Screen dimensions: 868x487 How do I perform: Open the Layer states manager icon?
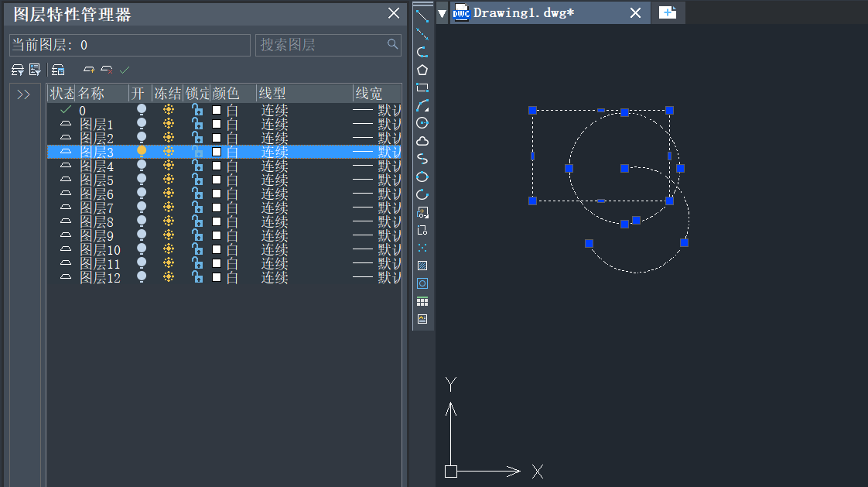pos(58,70)
